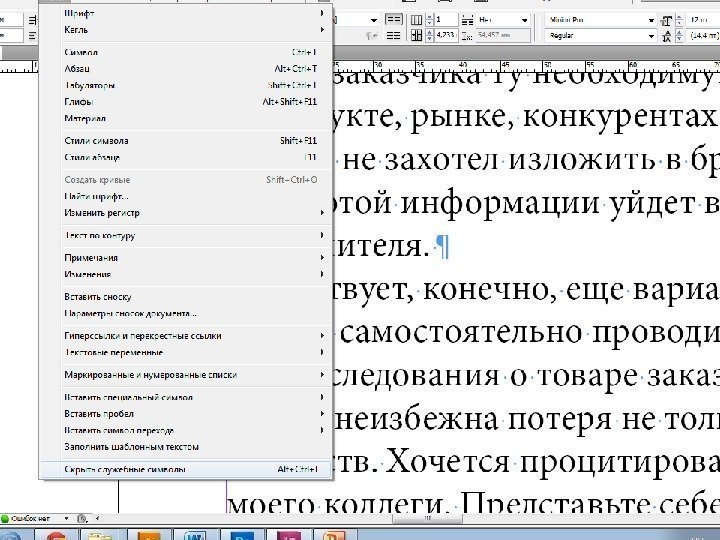The width and height of the screenshot is (720, 540).
Task: Open Photoshop from the taskbar
Action: point(242,535)
